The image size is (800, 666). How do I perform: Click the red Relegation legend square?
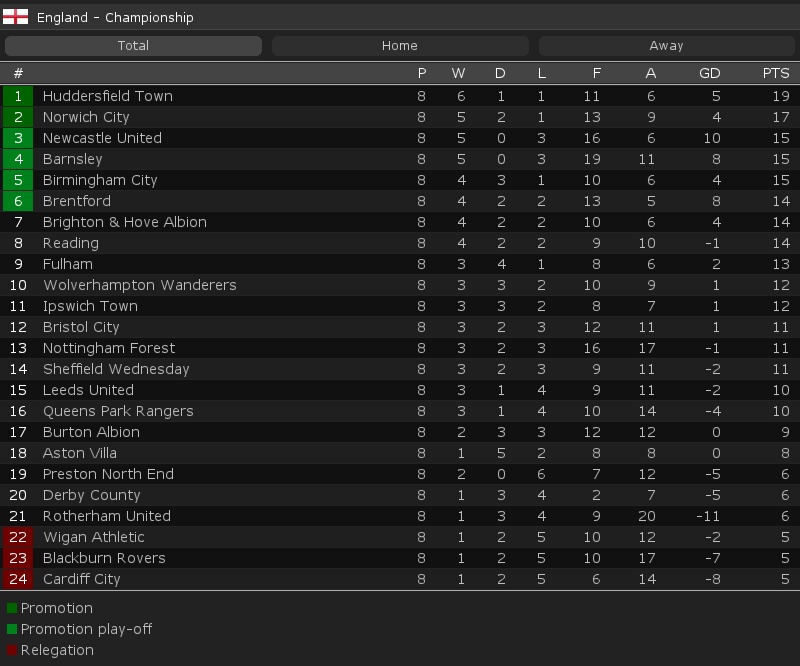pyautogui.click(x=12, y=650)
